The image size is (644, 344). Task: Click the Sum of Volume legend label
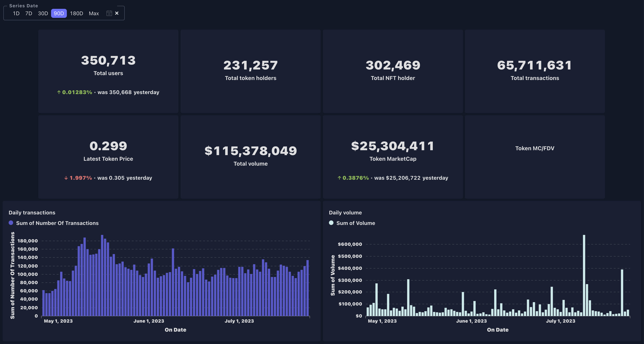pyautogui.click(x=355, y=223)
